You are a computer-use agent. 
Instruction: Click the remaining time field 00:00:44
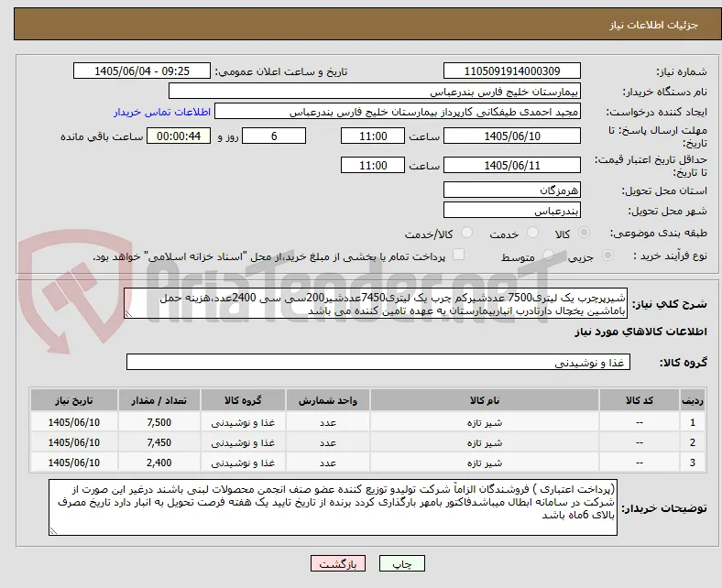pyautogui.click(x=179, y=136)
